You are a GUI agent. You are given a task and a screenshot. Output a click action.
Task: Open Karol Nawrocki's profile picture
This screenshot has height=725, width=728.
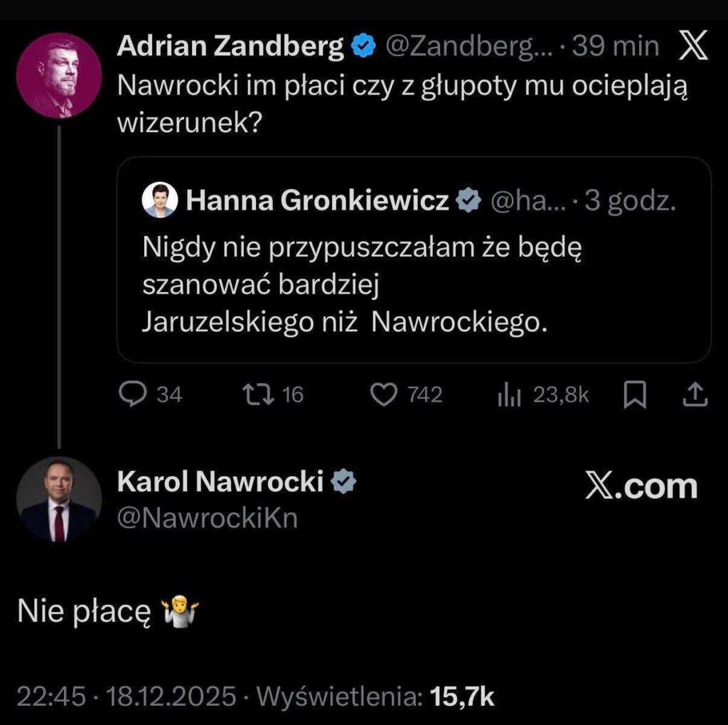[57, 499]
